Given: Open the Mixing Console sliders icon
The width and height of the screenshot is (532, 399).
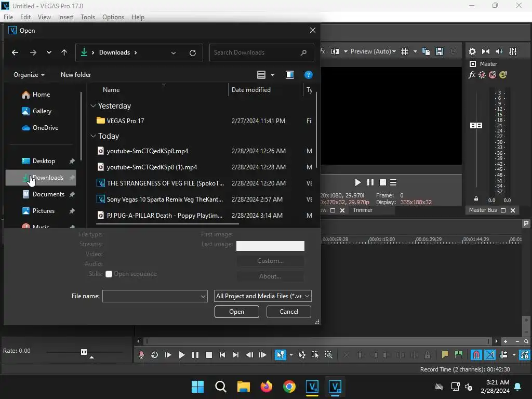Looking at the screenshot, I should [x=513, y=51].
